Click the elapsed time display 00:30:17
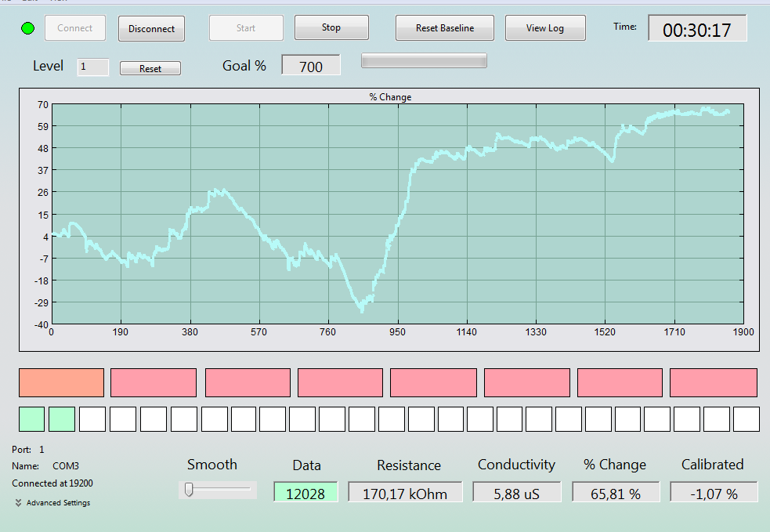Viewport: 770px width, 532px height. [697, 29]
